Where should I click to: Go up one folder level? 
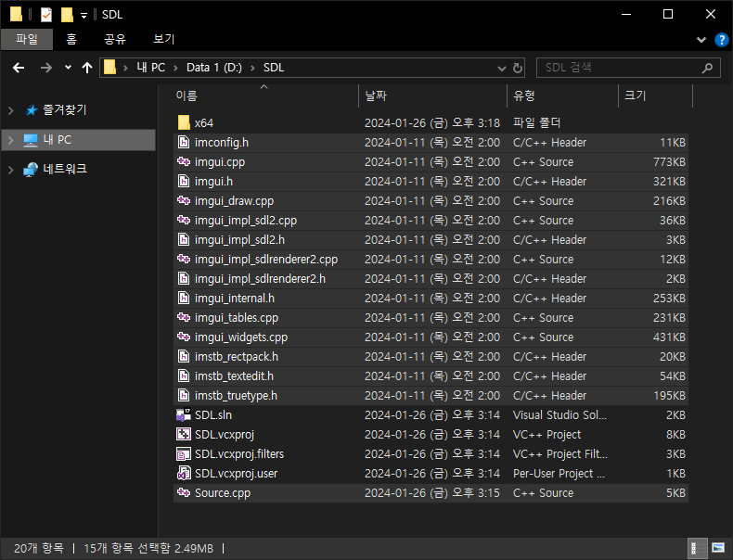click(87, 68)
